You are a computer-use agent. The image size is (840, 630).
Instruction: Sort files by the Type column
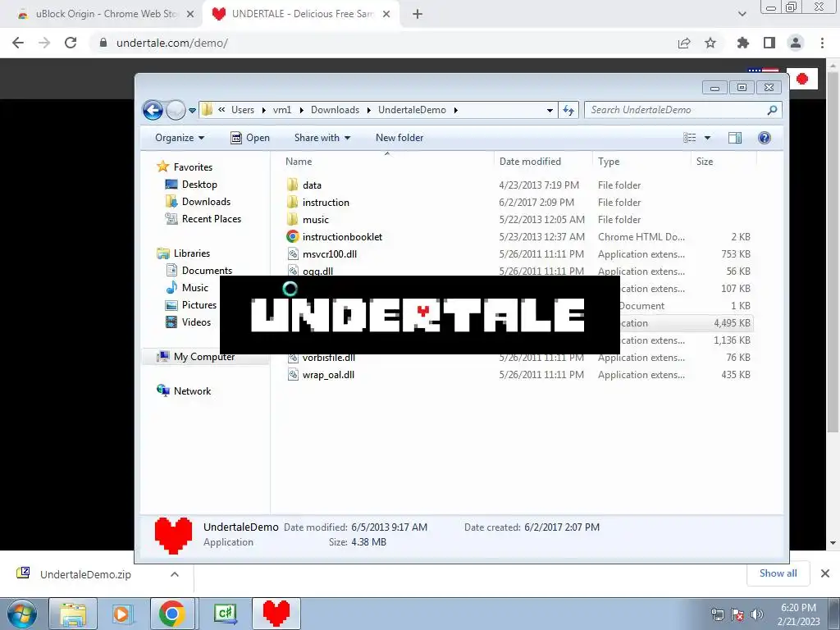tap(609, 162)
